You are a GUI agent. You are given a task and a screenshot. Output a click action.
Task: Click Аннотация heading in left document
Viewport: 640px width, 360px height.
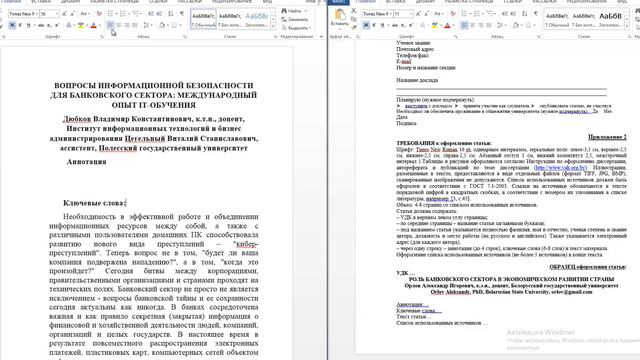click(87, 162)
